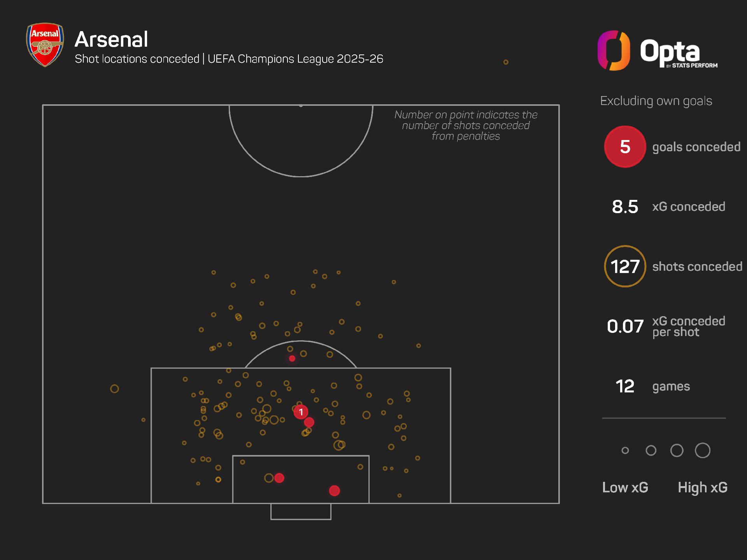Click the Arsenal title heading
This screenshot has width=747, height=560.
coord(111,39)
